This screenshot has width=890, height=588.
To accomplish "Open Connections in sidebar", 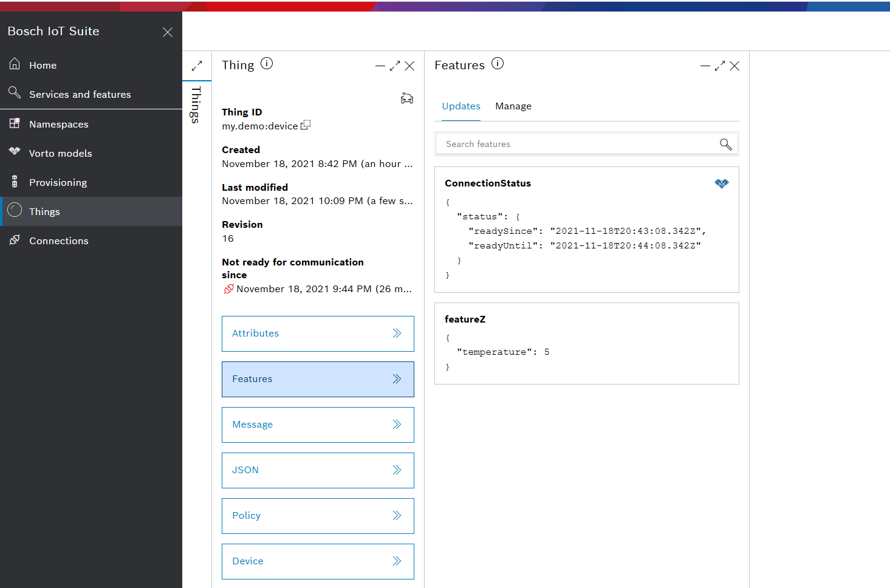I will coord(91,241).
